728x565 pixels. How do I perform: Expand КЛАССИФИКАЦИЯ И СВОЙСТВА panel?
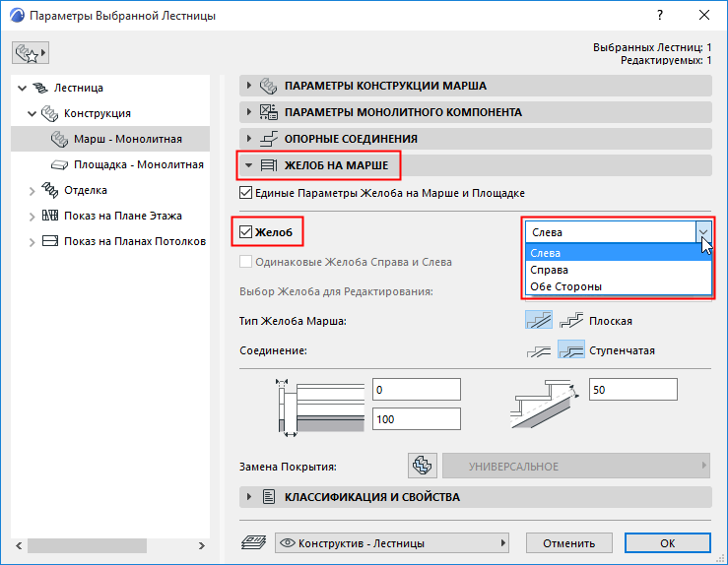(249, 496)
